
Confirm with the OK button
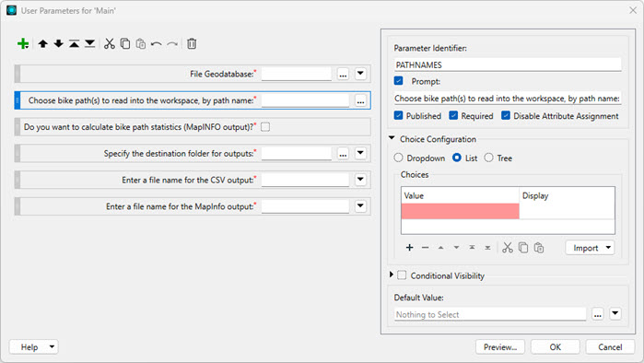pos(556,347)
